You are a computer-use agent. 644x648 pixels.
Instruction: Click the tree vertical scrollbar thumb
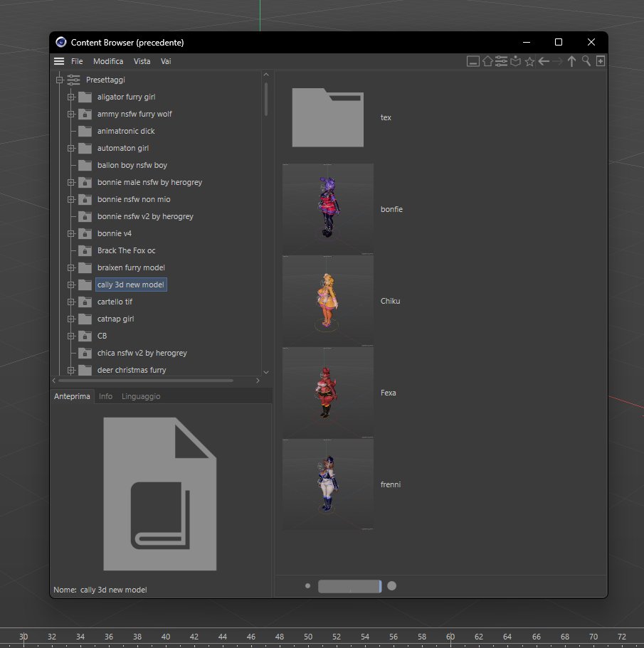pos(266,99)
